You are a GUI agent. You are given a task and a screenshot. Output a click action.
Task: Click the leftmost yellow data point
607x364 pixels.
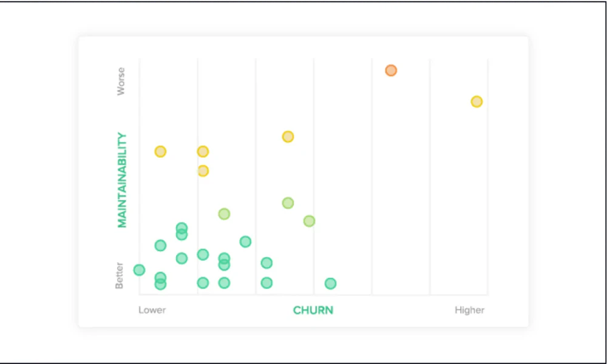click(160, 152)
